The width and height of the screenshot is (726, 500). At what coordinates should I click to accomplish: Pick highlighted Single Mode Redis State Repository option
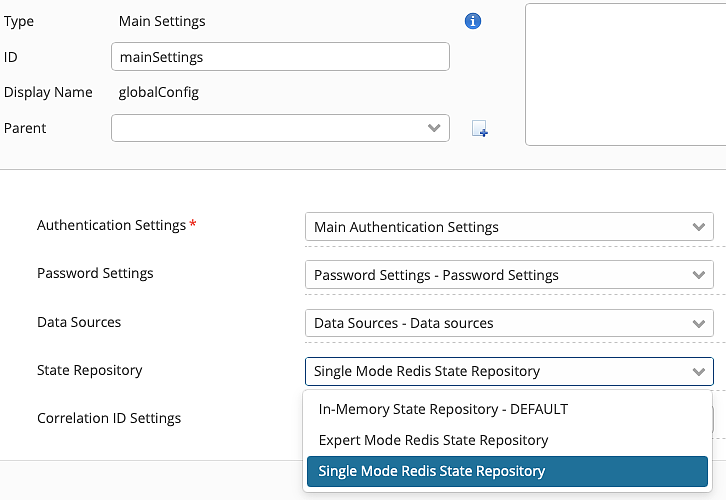[432, 471]
